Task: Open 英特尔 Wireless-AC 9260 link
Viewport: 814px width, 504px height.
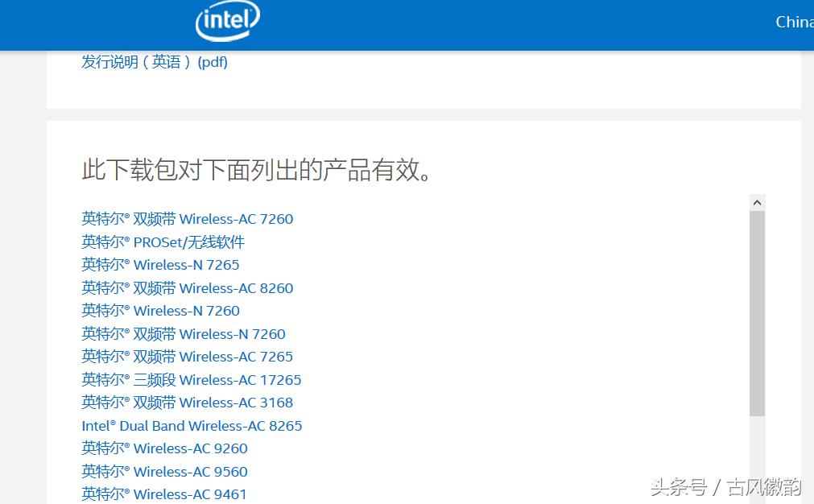Action: pyautogui.click(x=164, y=448)
